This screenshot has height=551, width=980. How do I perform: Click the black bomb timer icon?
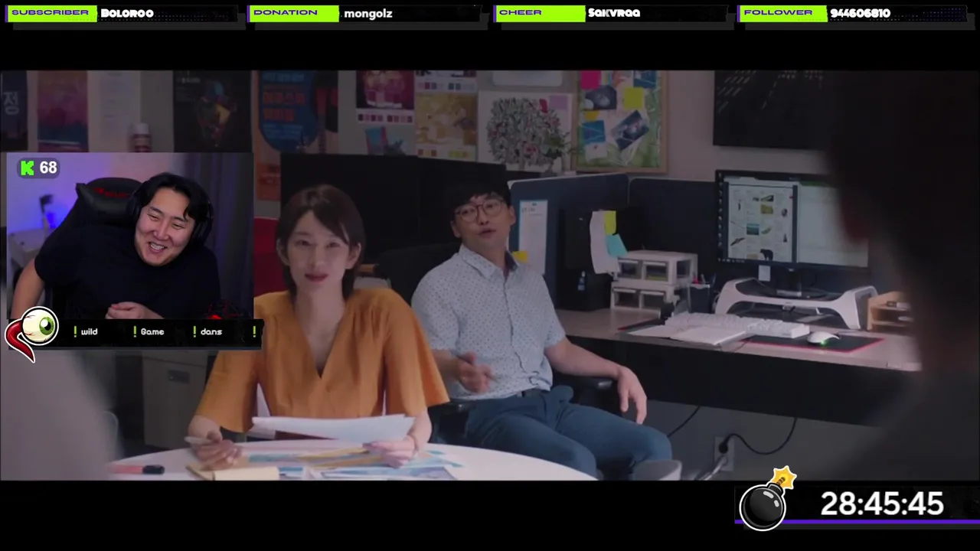[766, 500]
